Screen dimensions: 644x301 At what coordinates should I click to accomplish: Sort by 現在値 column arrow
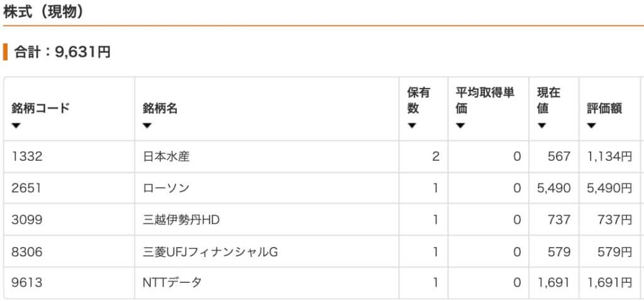[541, 126]
